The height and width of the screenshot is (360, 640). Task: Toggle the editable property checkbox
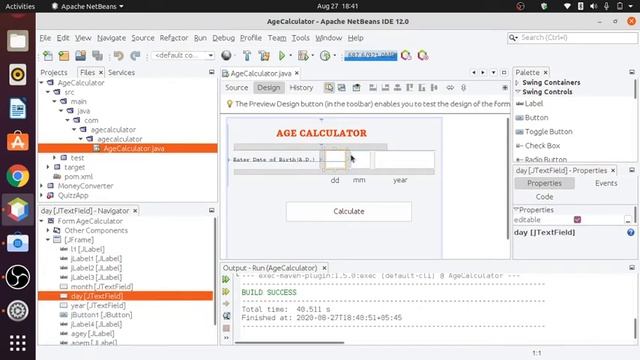point(577,220)
